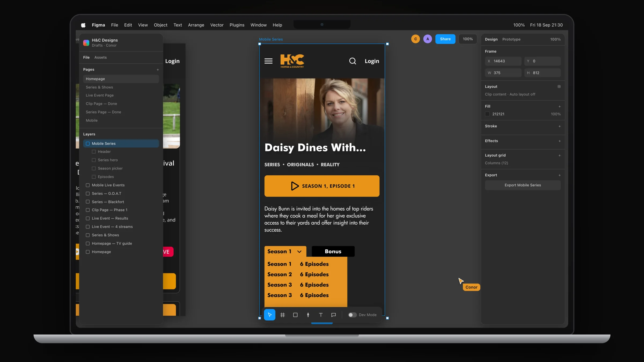Select the Frame tool

[x=282, y=315]
